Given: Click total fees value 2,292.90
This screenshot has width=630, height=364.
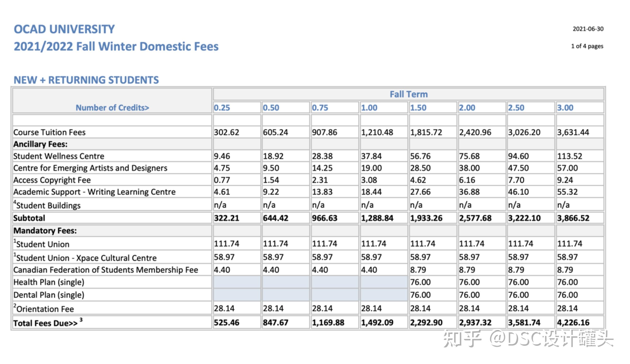Looking at the screenshot, I should tap(426, 323).
